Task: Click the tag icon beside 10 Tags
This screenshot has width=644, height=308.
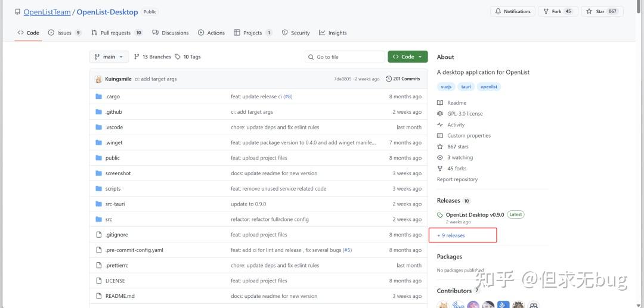Action: coord(178,57)
